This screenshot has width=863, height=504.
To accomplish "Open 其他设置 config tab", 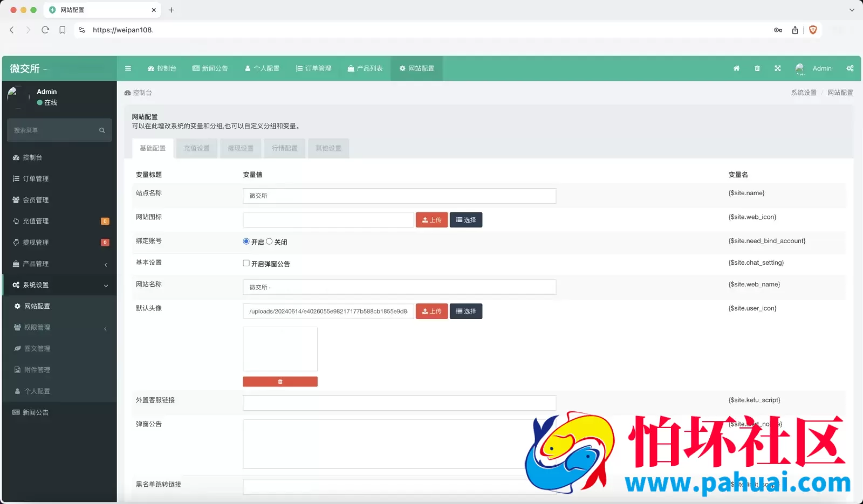I will (328, 148).
